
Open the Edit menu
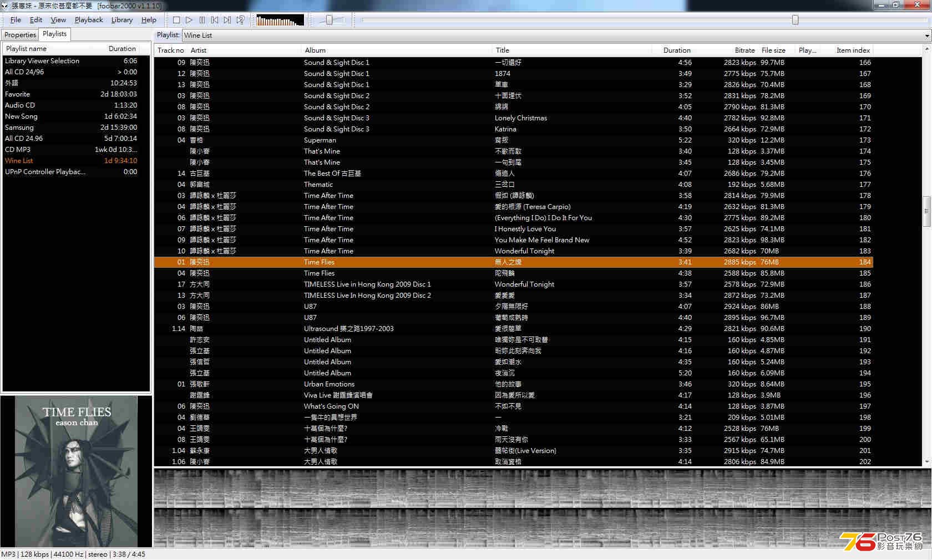[36, 20]
